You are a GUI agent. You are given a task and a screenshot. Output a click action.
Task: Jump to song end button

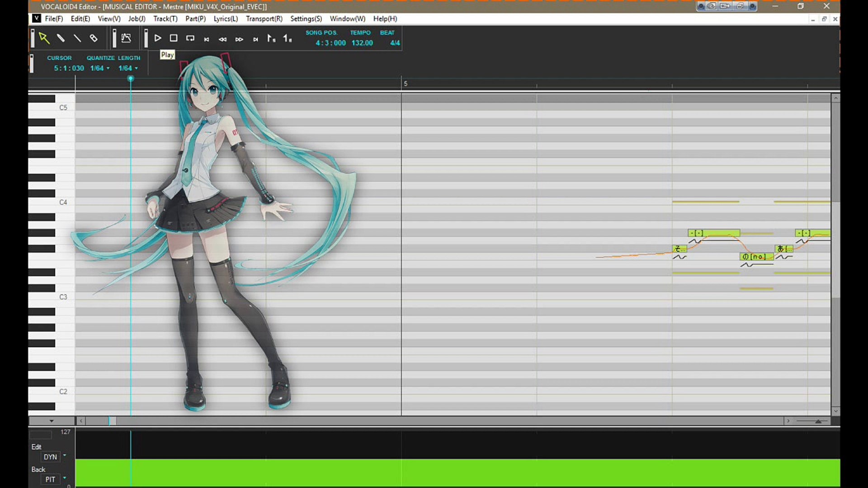255,39
